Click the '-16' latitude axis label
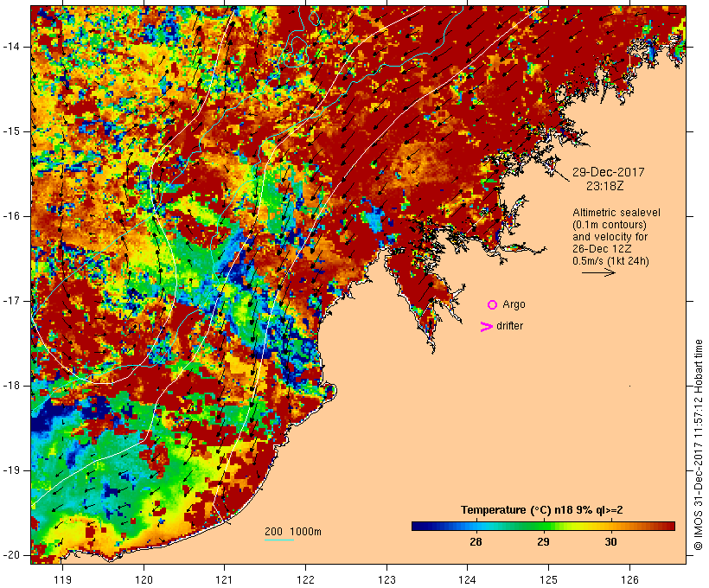Viewport: 709px width, 588px height. click(11, 216)
